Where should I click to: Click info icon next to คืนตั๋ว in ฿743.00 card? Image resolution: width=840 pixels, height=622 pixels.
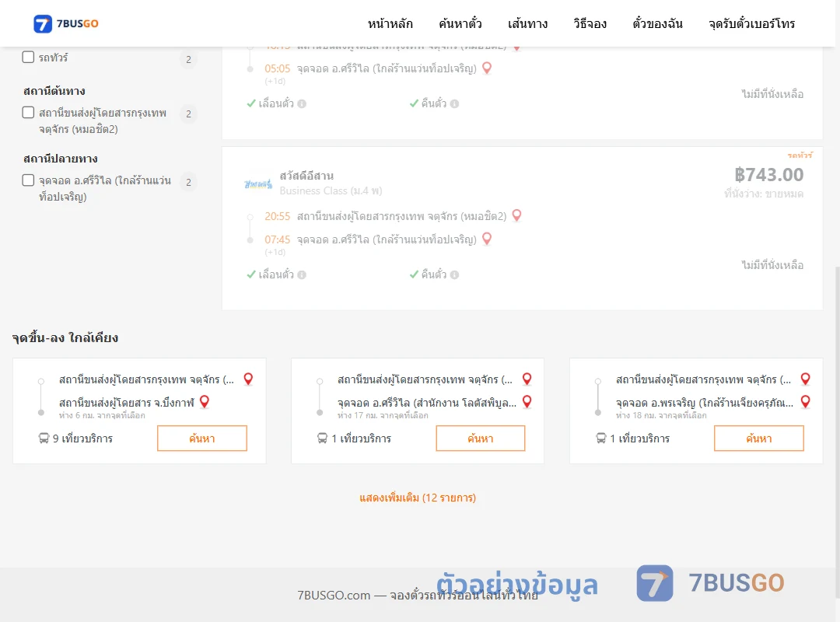point(455,274)
